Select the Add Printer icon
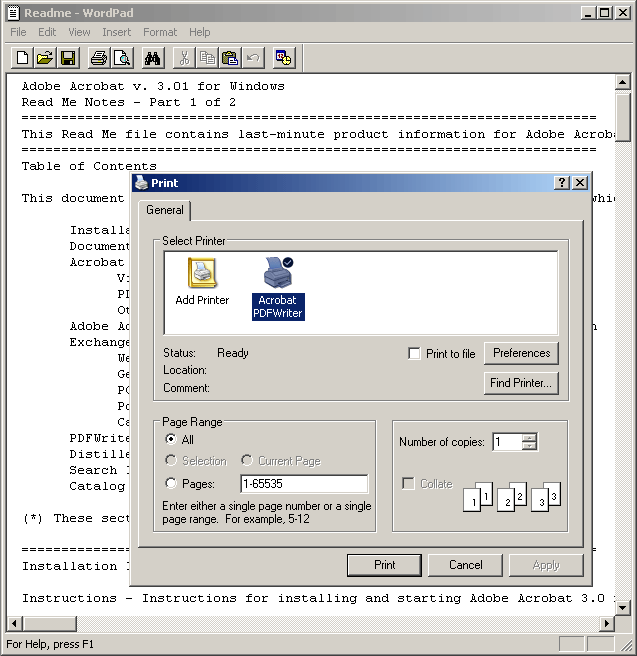The width and height of the screenshot is (637, 656). [x=202, y=281]
